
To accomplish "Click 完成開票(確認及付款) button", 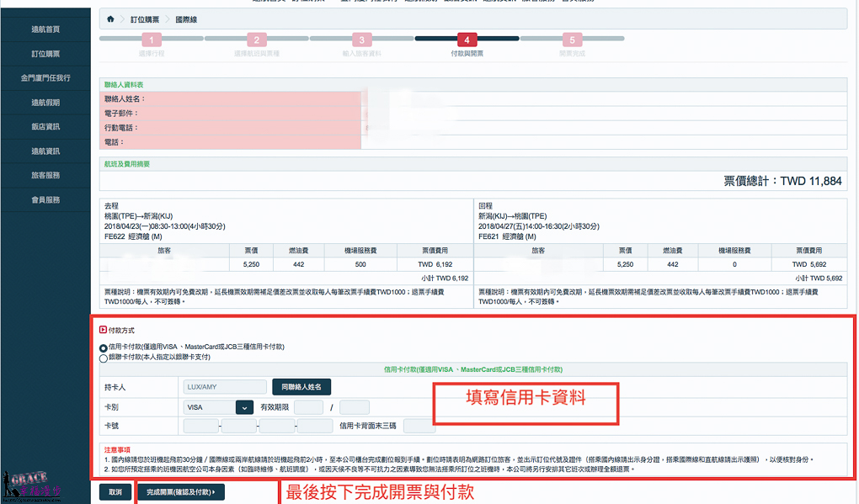I will click(181, 492).
